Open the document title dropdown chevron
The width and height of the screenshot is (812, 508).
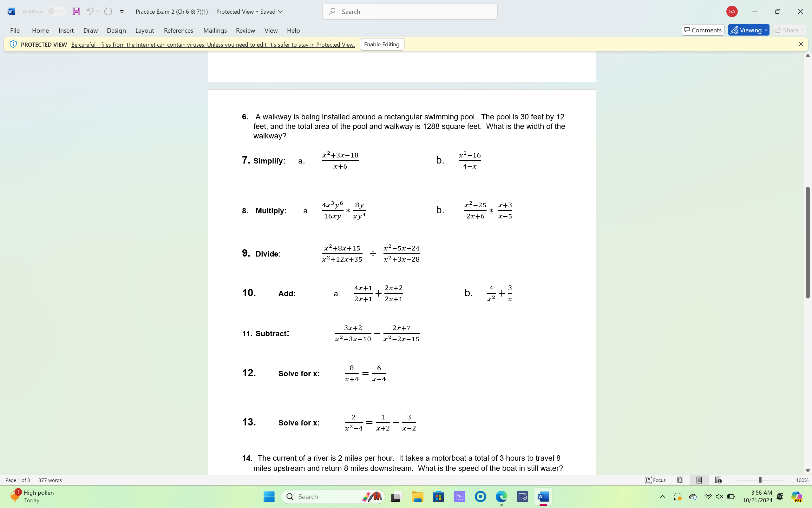point(280,11)
